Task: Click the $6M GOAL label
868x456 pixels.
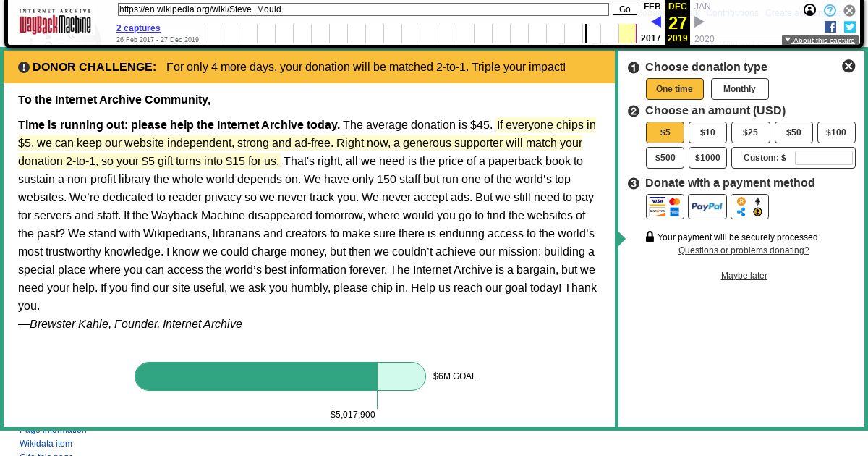Action: click(455, 376)
